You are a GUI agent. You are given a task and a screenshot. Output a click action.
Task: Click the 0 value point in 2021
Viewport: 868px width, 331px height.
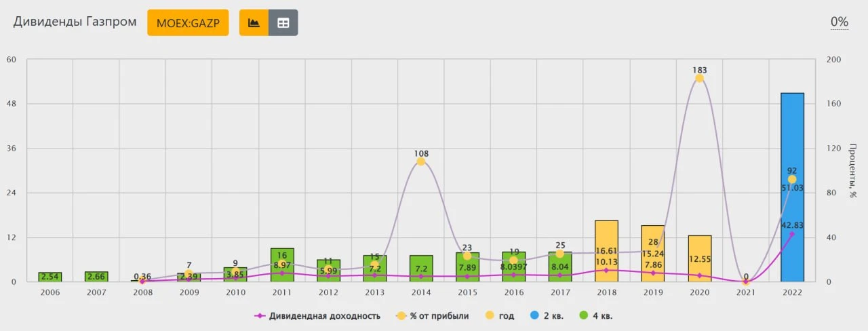(x=745, y=281)
